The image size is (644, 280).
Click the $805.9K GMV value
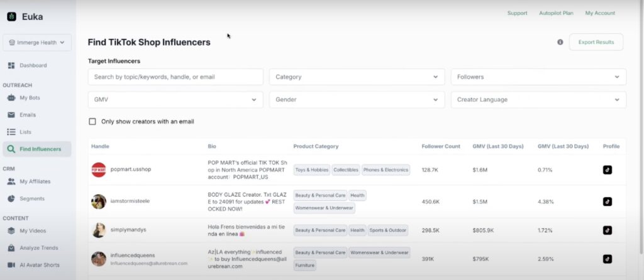pyautogui.click(x=484, y=230)
